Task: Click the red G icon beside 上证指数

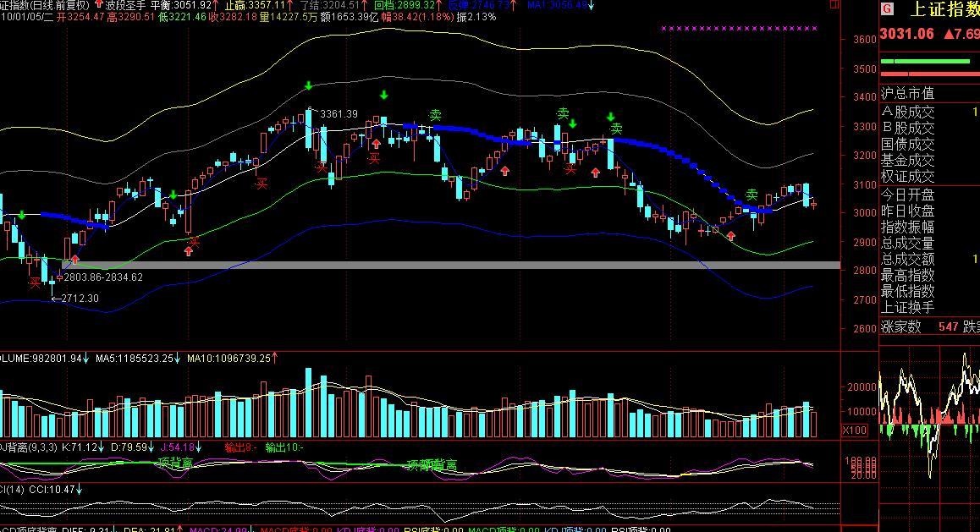Action: pyautogui.click(x=887, y=9)
